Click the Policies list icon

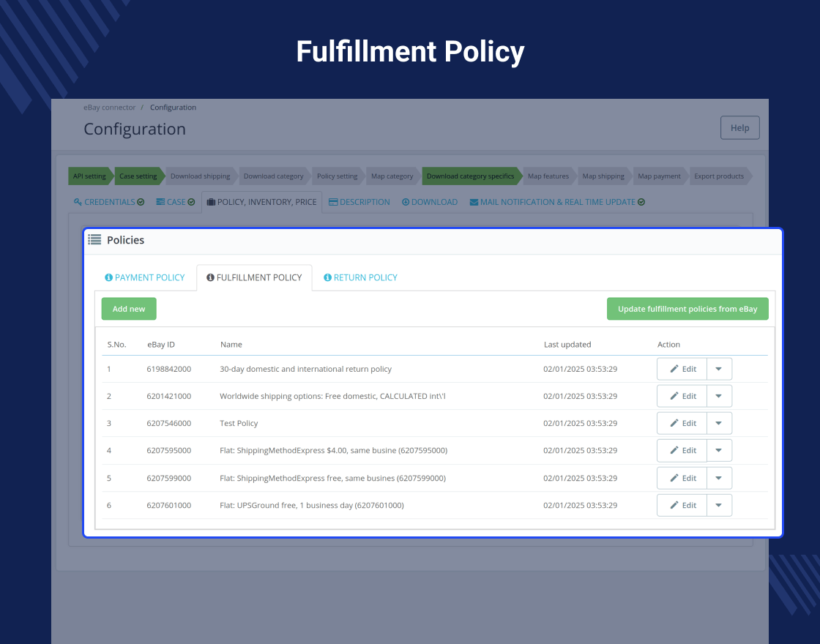point(94,240)
